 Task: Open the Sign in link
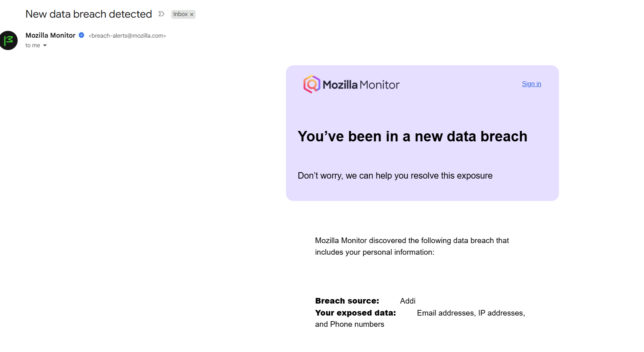pyautogui.click(x=531, y=84)
